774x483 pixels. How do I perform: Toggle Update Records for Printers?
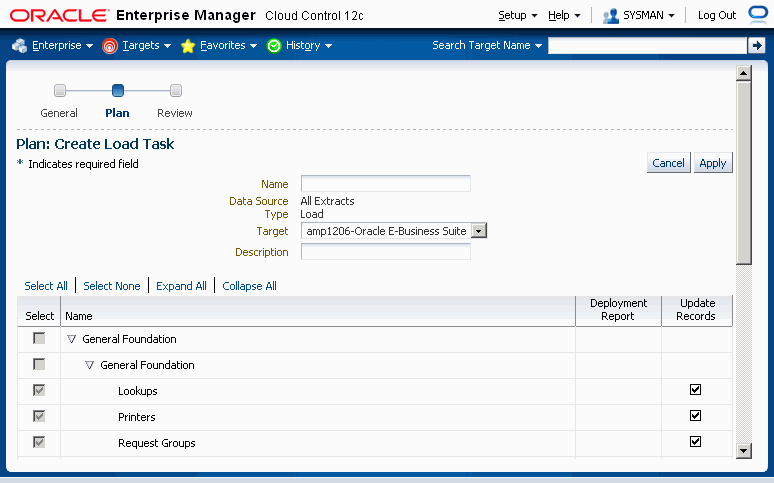(696, 415)
